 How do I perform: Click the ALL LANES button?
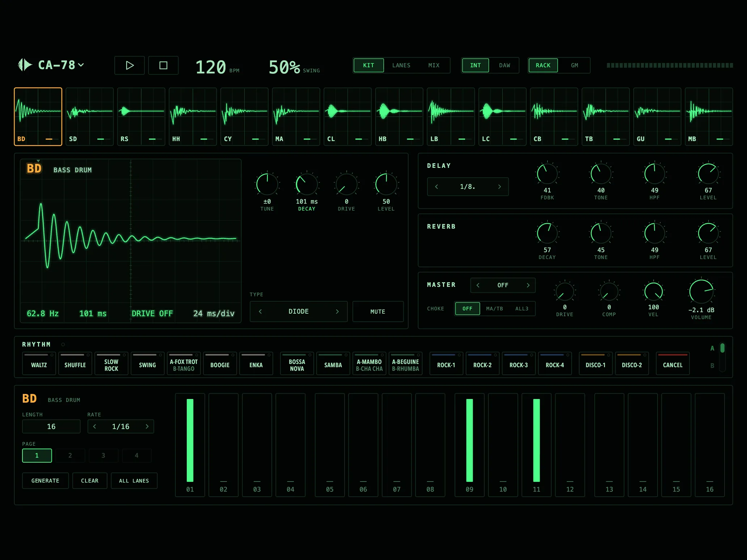coord(134,481)
